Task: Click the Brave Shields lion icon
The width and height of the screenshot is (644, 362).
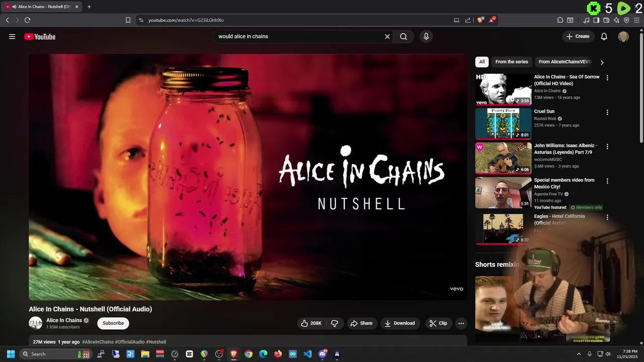Action: click(480, 20)
